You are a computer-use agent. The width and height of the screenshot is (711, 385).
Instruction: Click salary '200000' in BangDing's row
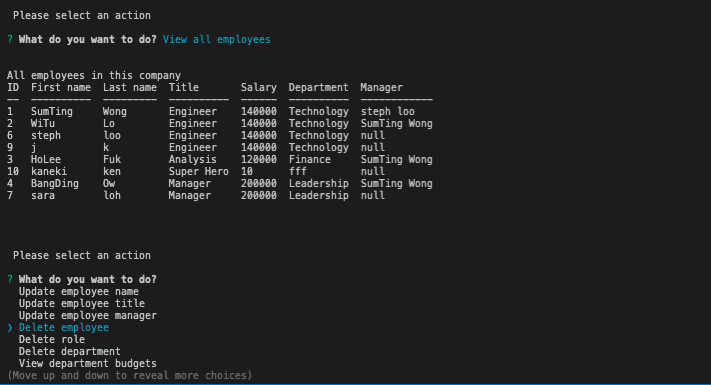coord(258,184)
